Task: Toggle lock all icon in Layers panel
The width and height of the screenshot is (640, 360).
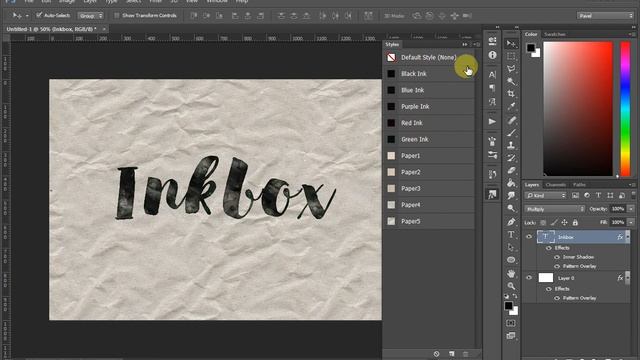Action: click(x=575, y=222)
